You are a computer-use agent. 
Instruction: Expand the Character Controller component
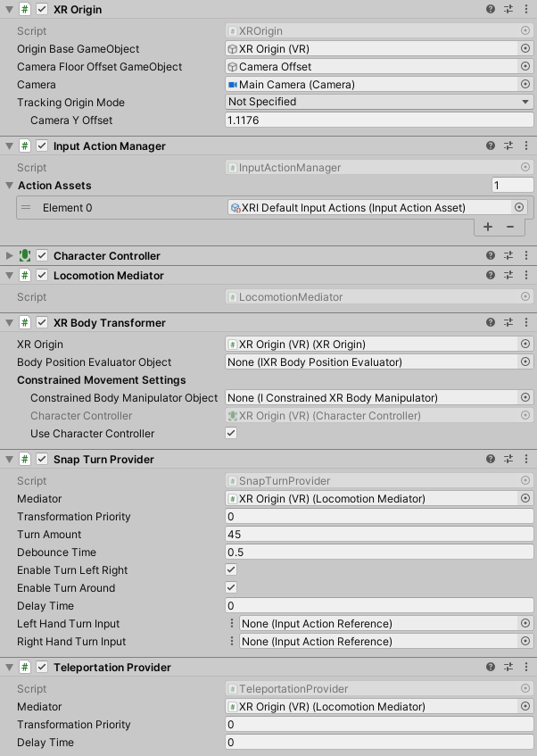pyautogui.click(x=9, y=256)
